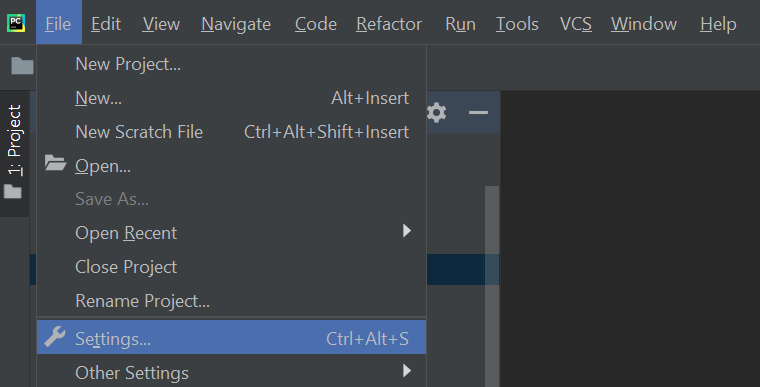Expand the Other Settings submenu arrow

407,371
